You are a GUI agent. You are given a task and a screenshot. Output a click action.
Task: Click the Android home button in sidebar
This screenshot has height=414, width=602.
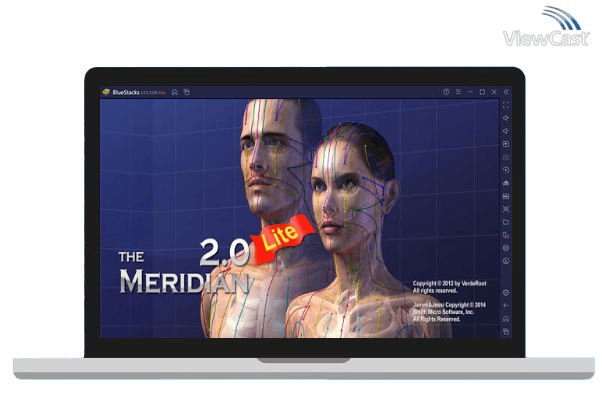506,319
